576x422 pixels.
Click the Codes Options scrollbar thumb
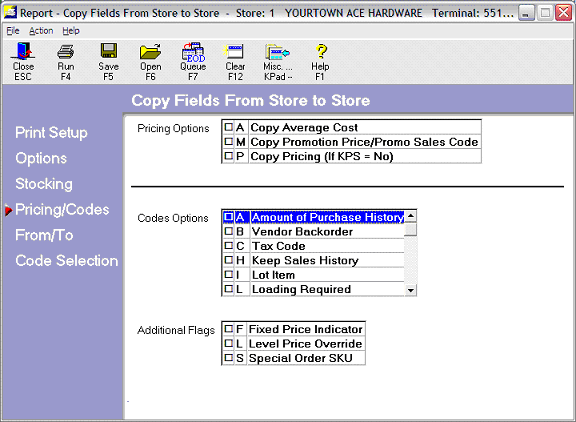pyautogui.click(x=411, y=230)
